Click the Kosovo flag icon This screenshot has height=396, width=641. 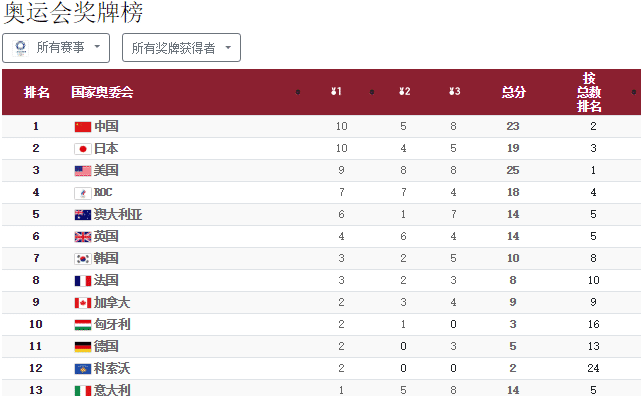pyautogui.click(x=83, y=369)
